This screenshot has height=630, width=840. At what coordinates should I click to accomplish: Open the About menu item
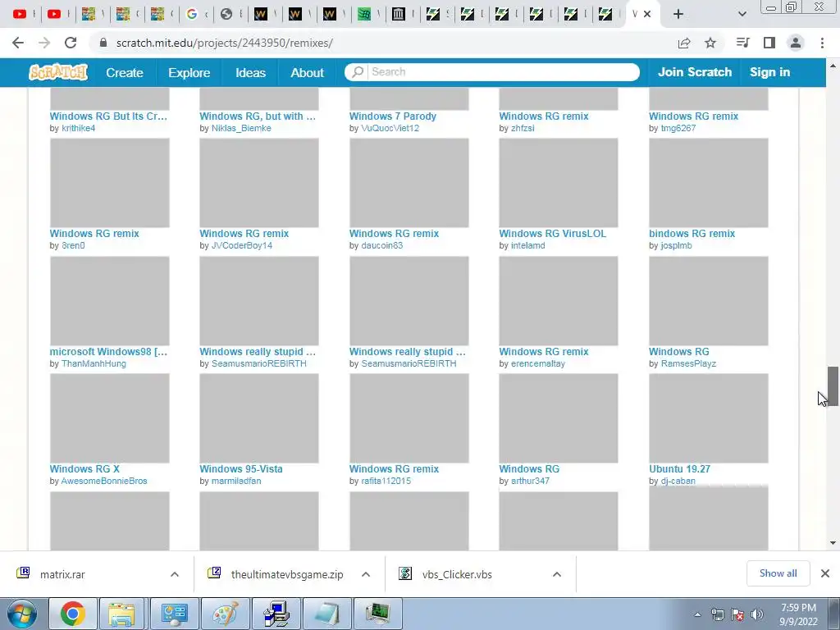(x=307, y=72)
